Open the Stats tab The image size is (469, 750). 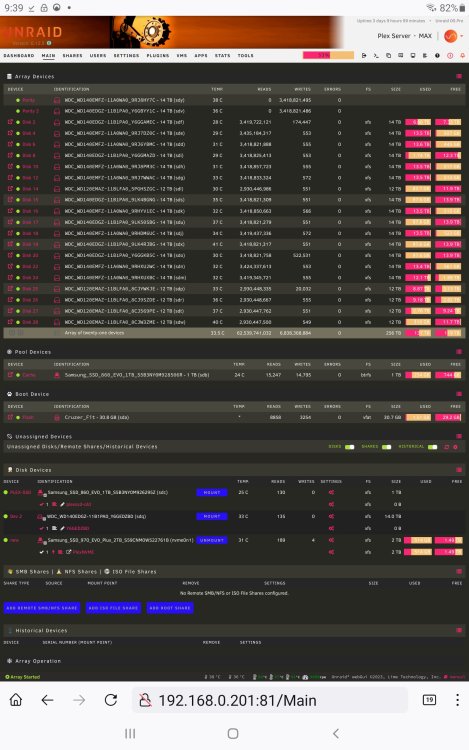click(222, 55)
